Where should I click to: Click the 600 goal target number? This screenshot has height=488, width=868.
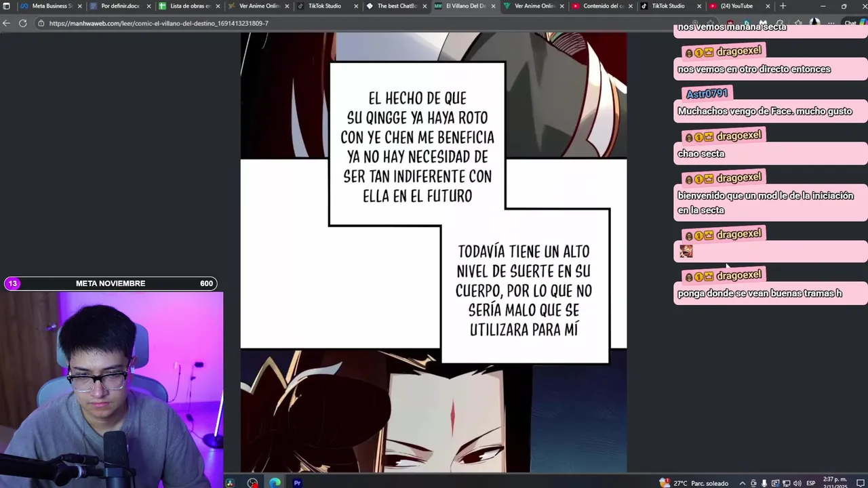tap(206, 283)
